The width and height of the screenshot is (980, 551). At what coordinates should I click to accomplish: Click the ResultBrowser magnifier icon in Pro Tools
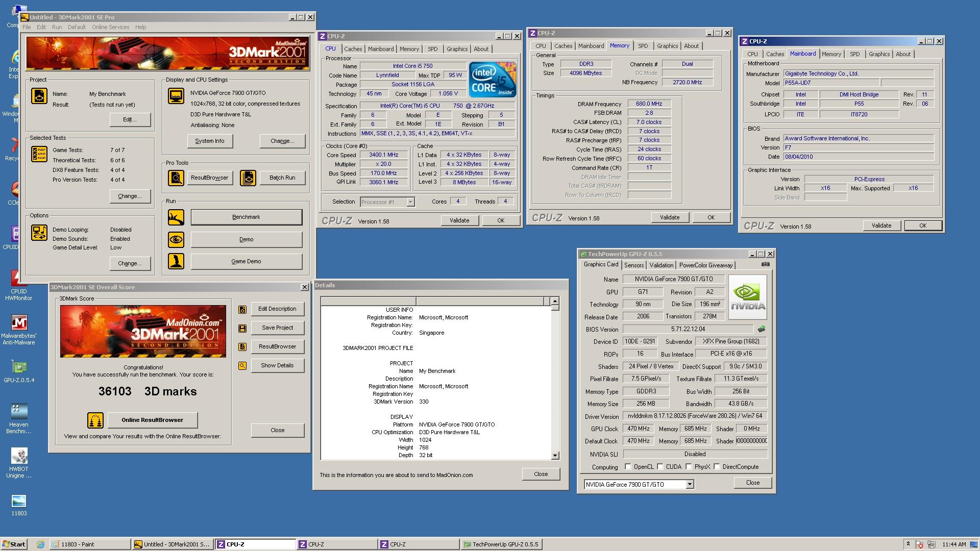tap(176, 178)
